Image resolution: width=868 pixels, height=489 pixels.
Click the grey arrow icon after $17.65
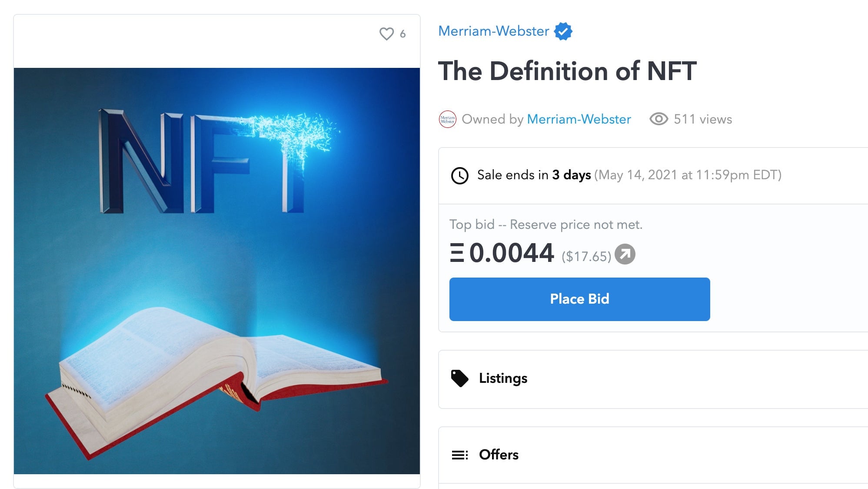point(625,255)
